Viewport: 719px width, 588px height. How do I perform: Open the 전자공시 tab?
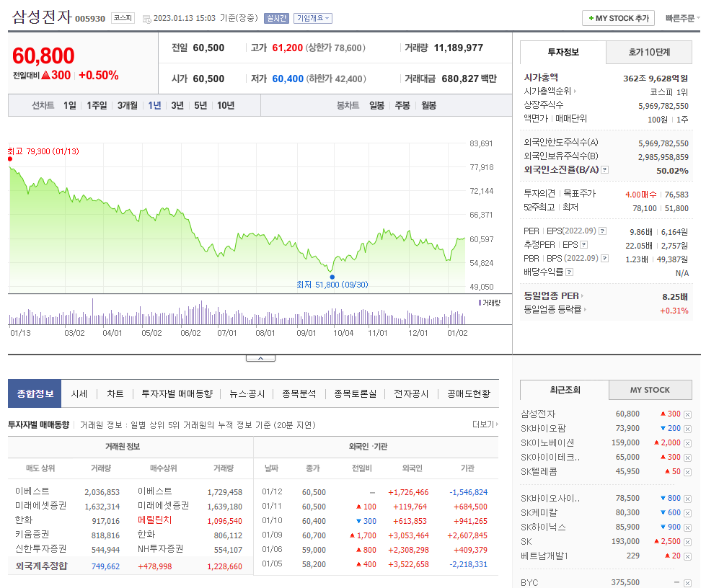point(411,393)
